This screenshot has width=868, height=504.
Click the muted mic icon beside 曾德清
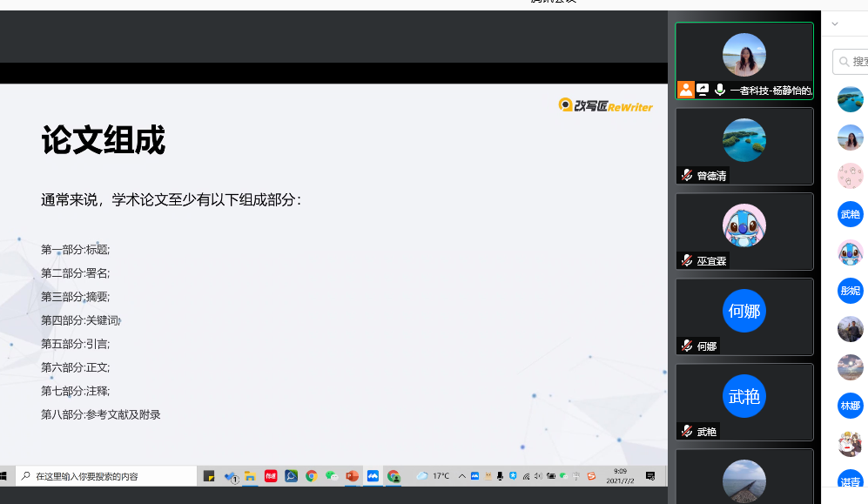[687, 175]
